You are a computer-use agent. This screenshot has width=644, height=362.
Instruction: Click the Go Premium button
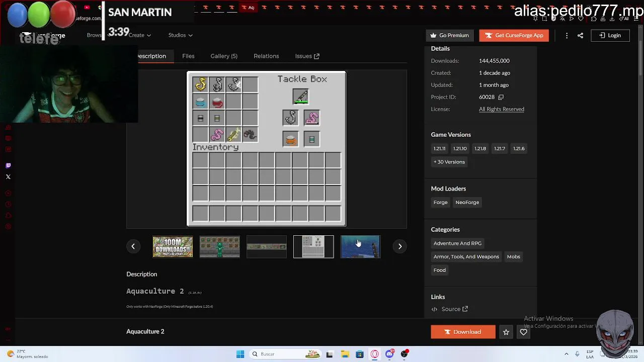(x=450, y=35)
